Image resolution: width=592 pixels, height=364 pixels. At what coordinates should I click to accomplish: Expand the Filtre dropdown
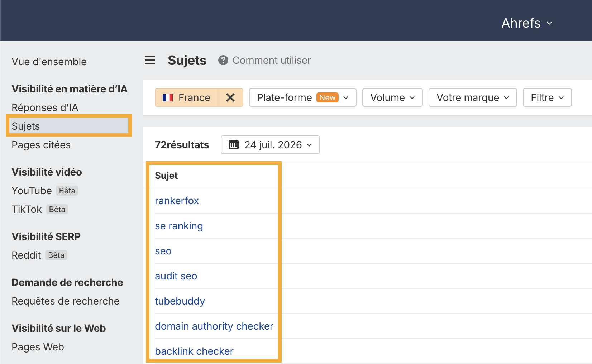[547, 97]
